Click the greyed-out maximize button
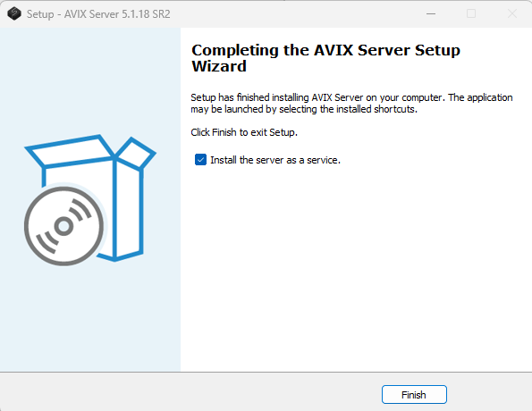The width and height of the screenshot is (532, 411). click(x=471, y=14)
